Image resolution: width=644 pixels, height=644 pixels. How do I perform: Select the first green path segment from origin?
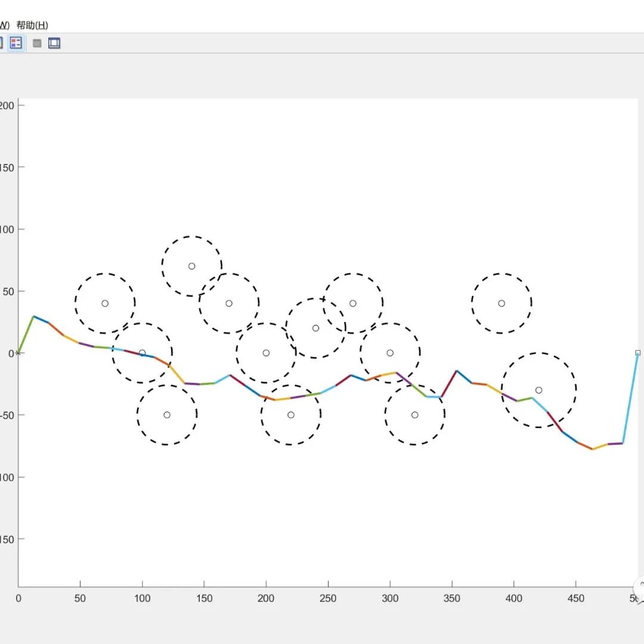click(26, 335)
